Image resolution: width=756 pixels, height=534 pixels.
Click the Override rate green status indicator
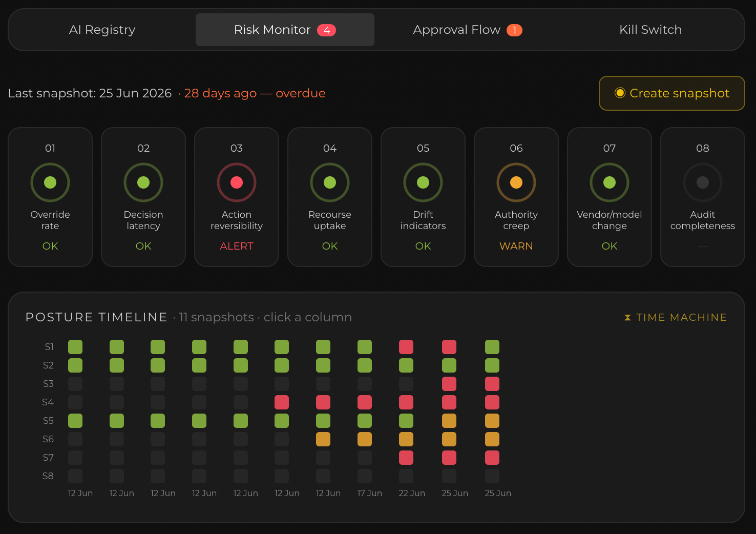click(50, 182)
